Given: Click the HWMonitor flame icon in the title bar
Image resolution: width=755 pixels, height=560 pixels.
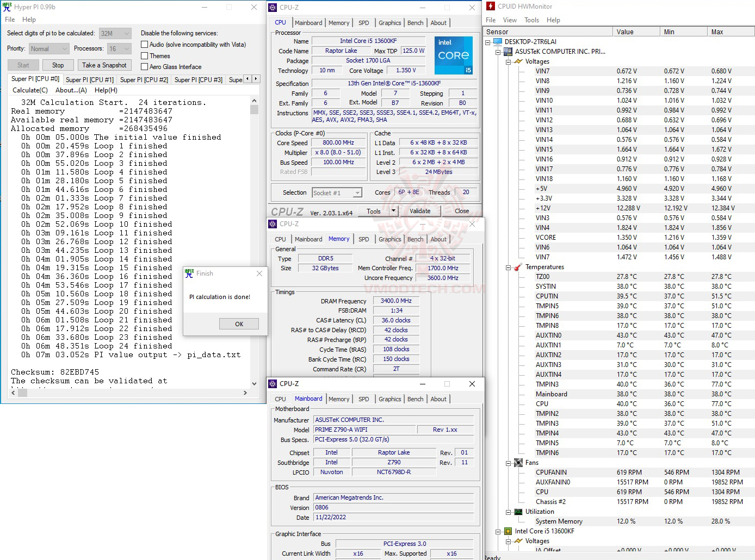Looking at the screenshot, I should pos(490,6).
